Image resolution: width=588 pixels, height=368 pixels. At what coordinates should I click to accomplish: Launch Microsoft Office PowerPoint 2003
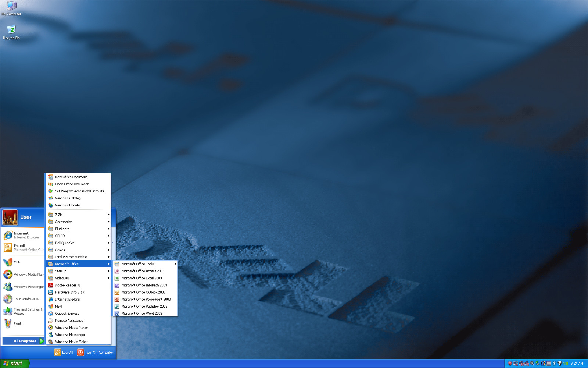(145, 299)
